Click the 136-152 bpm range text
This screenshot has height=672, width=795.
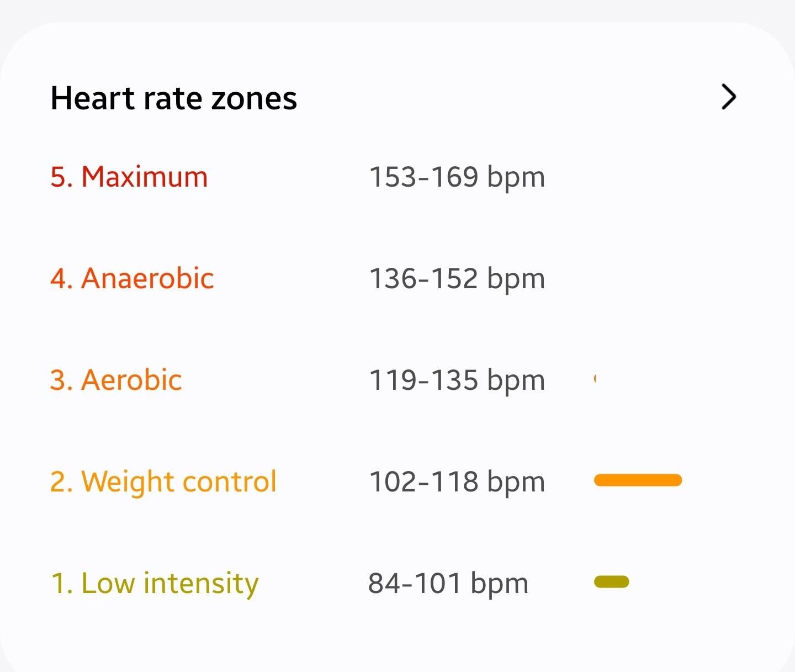457,278
